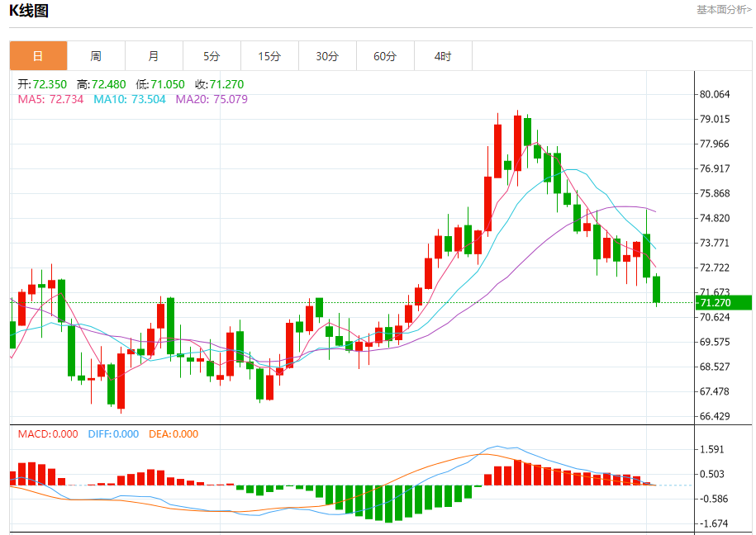Viewport: 756px width, 535px height.
Task: Click the MA5 value label
Action: point(50,99)
